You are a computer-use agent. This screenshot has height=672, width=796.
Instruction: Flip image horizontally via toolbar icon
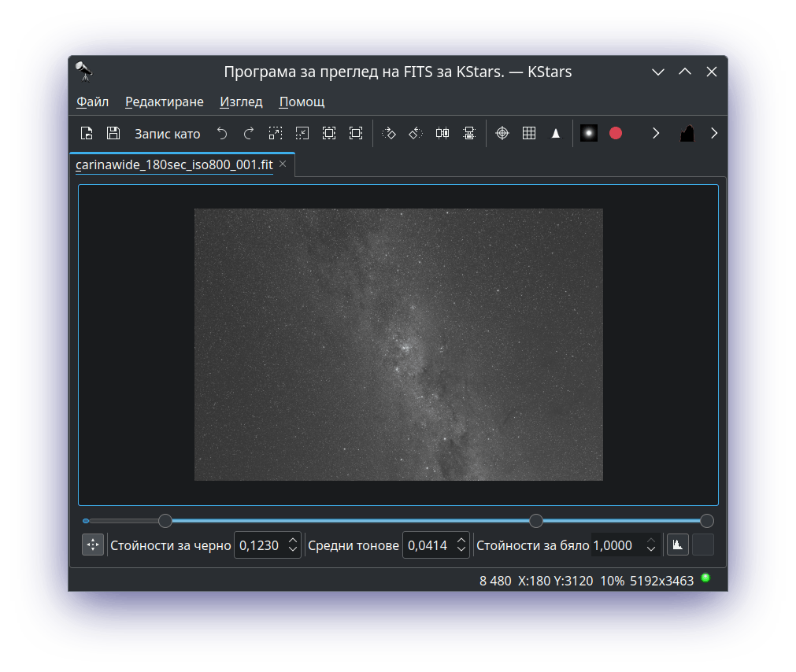point(442,134)
